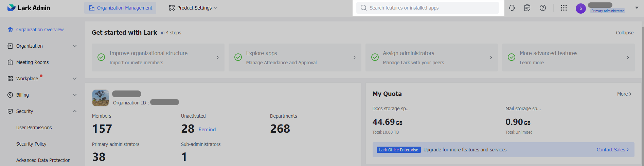
Task: Click the Contact Sales link
Action: coord(613,150)
